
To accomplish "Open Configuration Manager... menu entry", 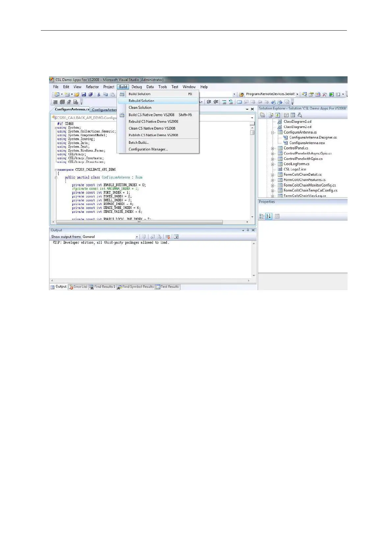I will pos(158,149).
